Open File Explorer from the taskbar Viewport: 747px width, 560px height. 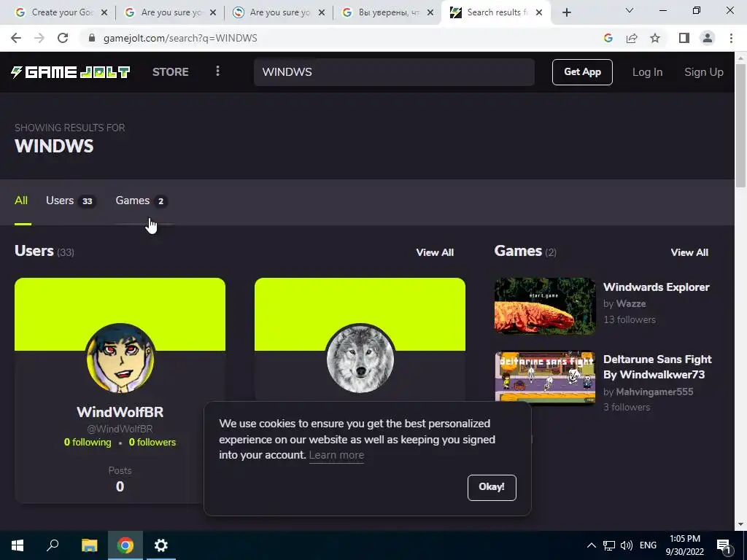pos(89,545)
